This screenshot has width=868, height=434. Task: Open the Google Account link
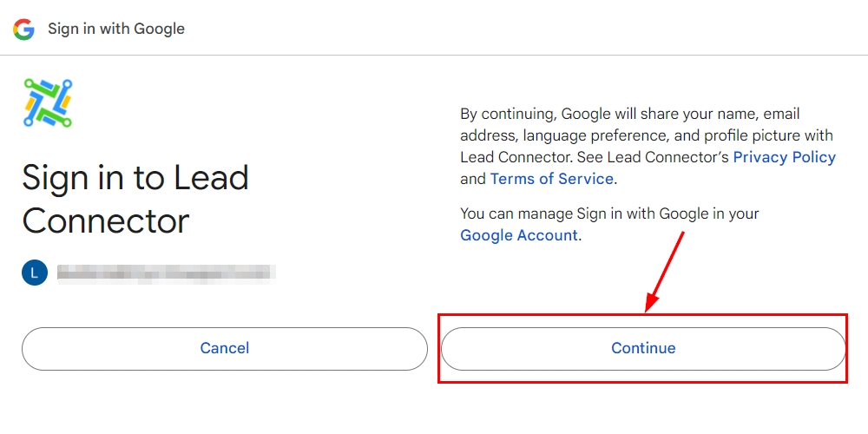point(518,235)
